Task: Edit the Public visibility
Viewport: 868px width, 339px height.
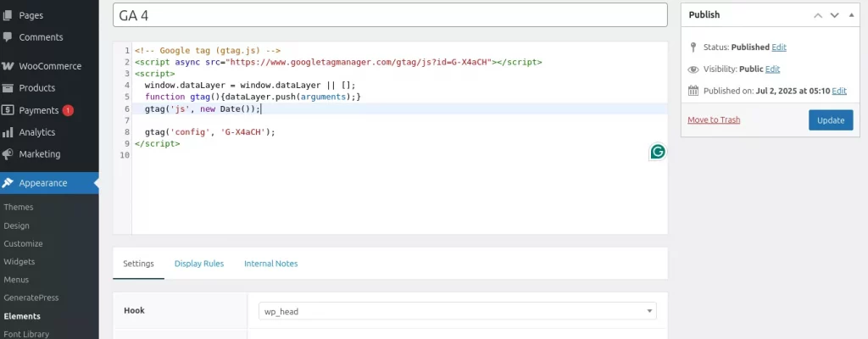Action: tap(772, 69)
